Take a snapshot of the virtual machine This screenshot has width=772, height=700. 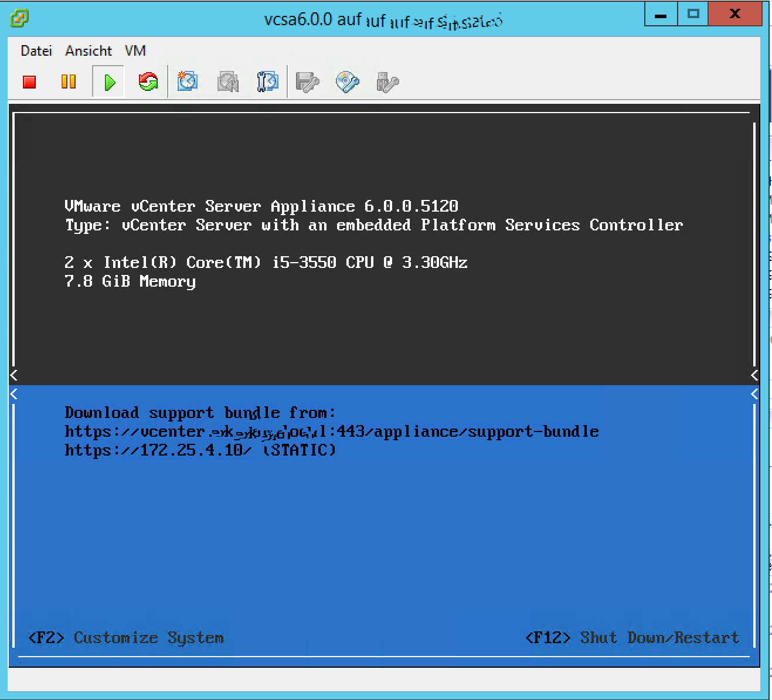point(188,81)
